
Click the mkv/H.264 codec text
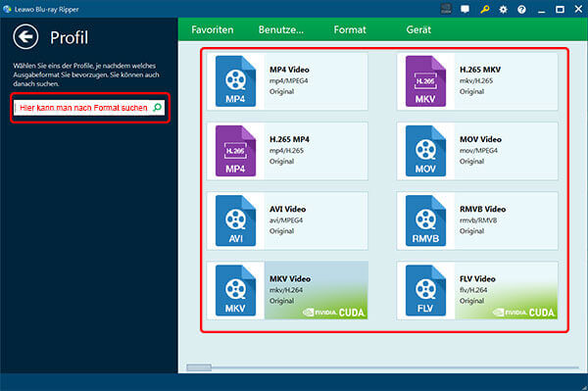click(x=286, y=290)
